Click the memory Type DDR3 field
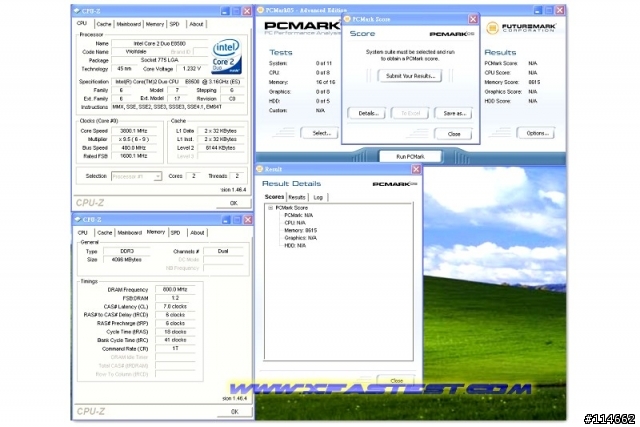Image resolution: width=640 pixels, height=427 pixels. coord(127,251)
